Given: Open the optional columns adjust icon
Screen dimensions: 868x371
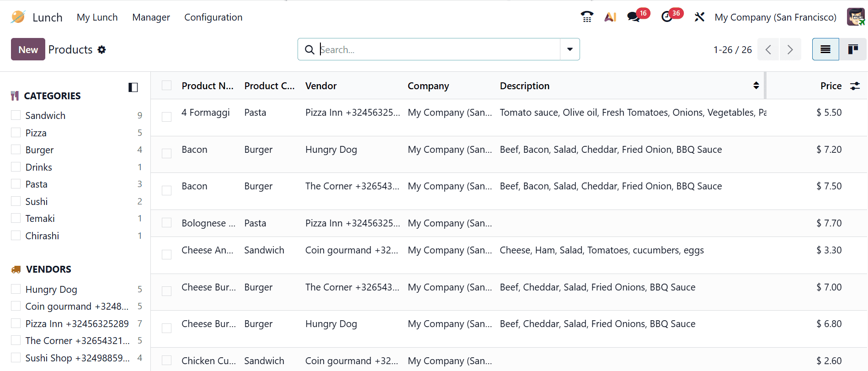Looking at the screenshot, I should [x=855, y=86].
